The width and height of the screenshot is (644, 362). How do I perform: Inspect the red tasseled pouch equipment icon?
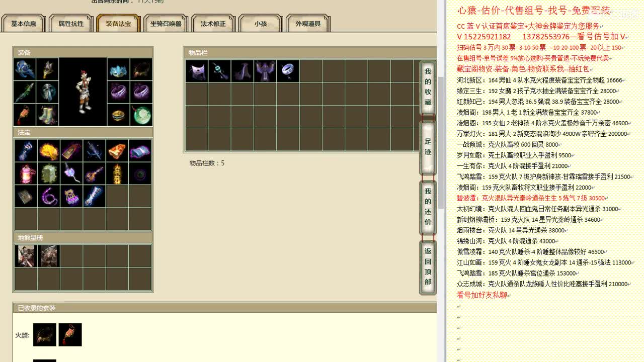point(25,115)
